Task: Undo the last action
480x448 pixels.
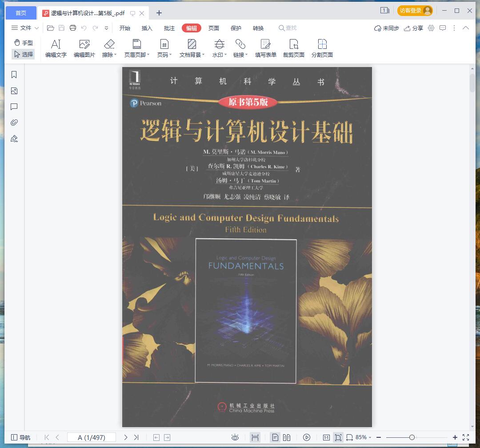Action: (x=84, y=28)
